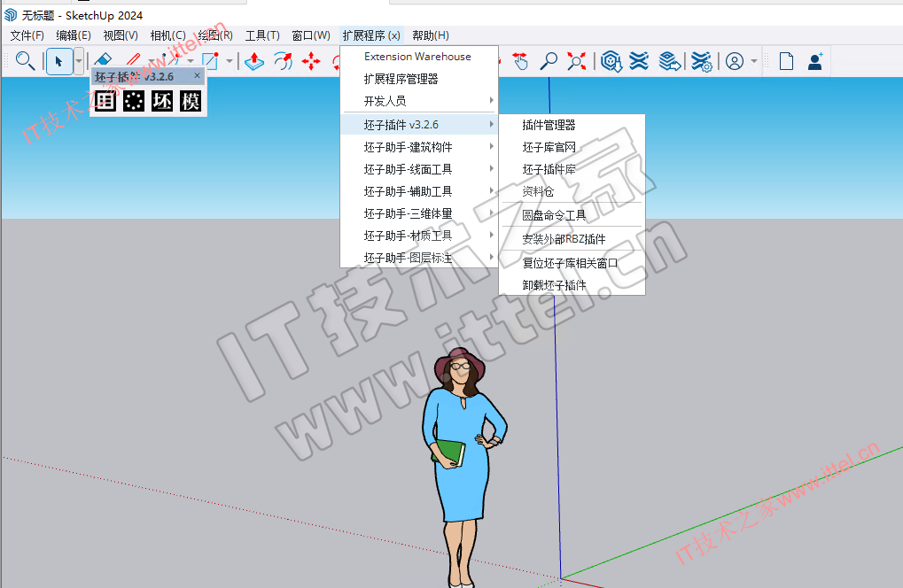Open the 编辑(E) menu
The height and width of the screenshot is (588, 903).
point(74,35)
